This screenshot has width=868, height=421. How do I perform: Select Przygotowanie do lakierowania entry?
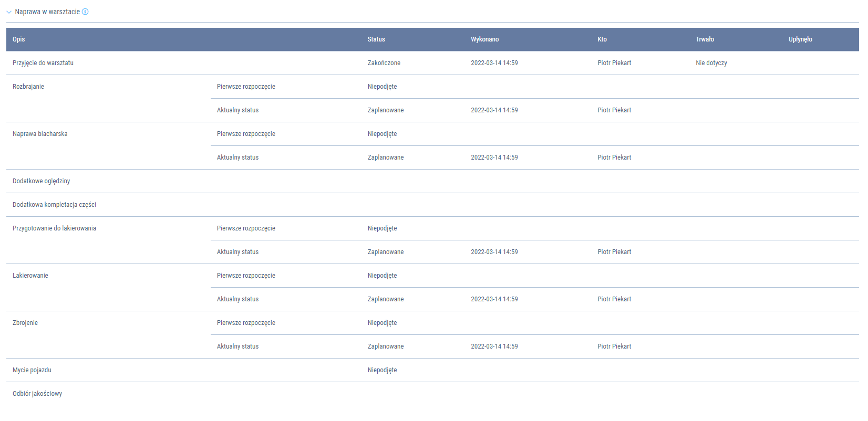pyautogui.click(x=54, y=228)
